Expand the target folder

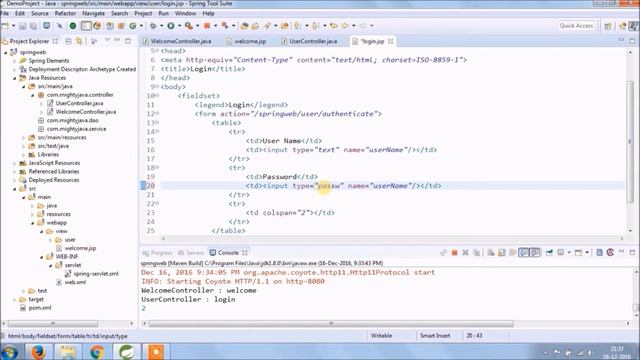[x=15, y=300]
